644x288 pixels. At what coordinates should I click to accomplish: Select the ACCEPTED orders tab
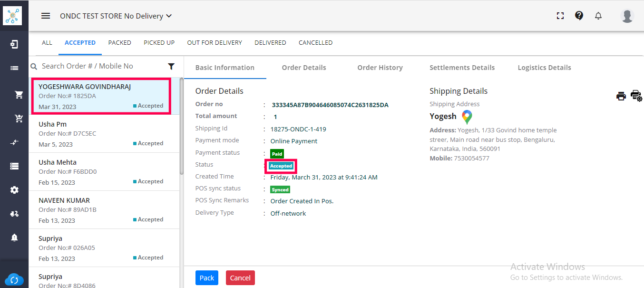(80, 42)
